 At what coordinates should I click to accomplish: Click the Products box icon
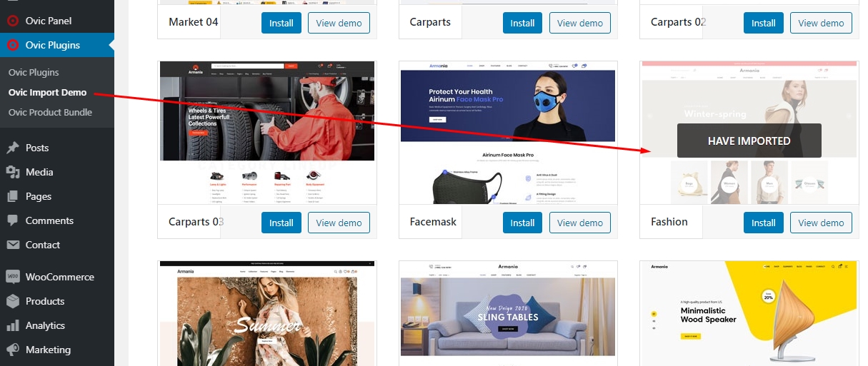[x=13, y=301]
